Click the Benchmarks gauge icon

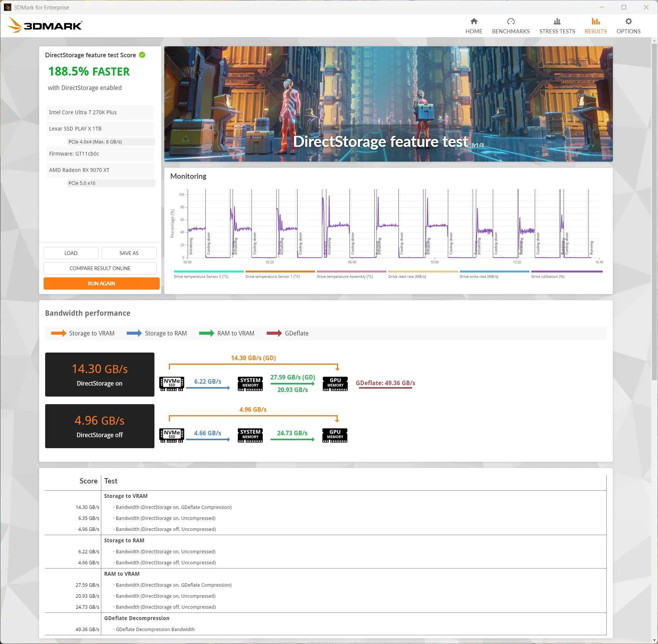(x=511, y=22)
